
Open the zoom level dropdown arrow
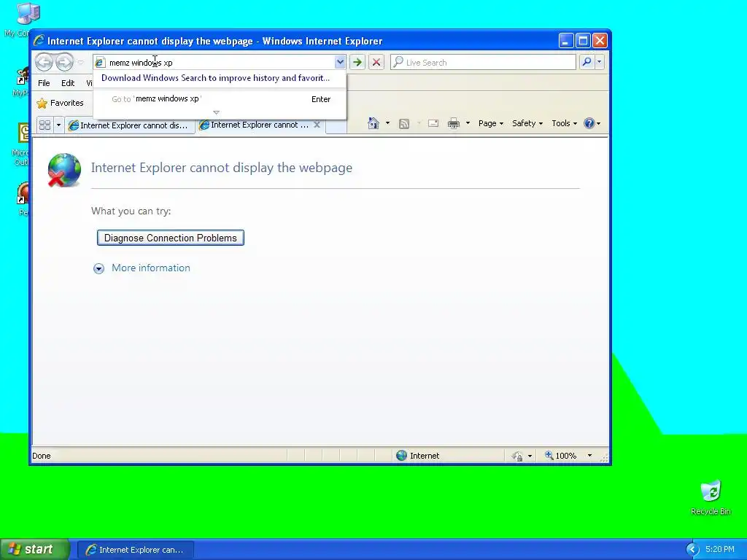pyautogui.click(x=589, y=456)
